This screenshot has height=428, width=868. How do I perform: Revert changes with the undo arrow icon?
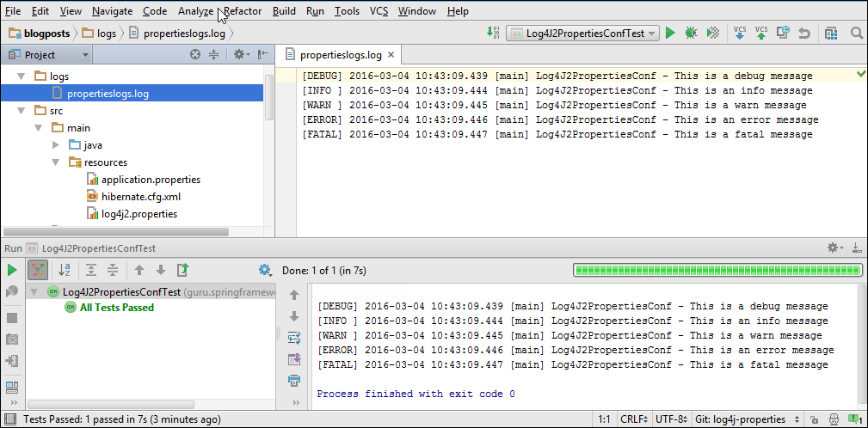click(x=804, y=34)
